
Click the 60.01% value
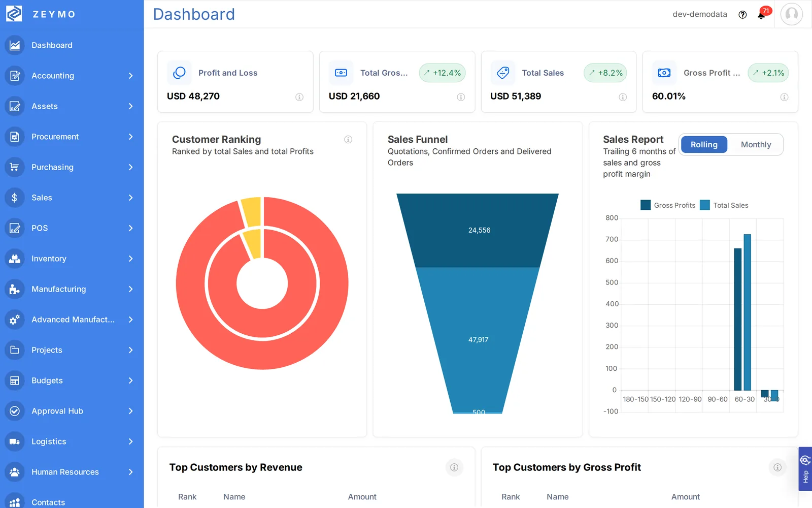click(x=668, y=96)
